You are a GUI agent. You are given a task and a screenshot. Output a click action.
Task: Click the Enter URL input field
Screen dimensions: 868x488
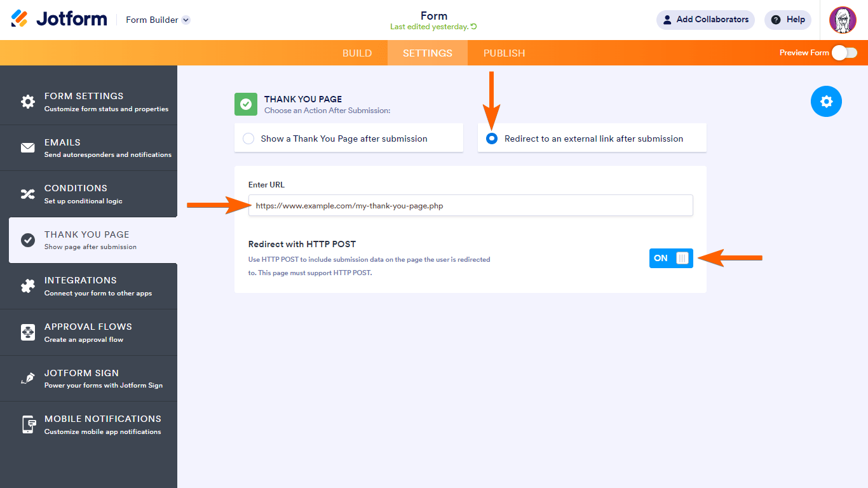click(x=470, y=206)
